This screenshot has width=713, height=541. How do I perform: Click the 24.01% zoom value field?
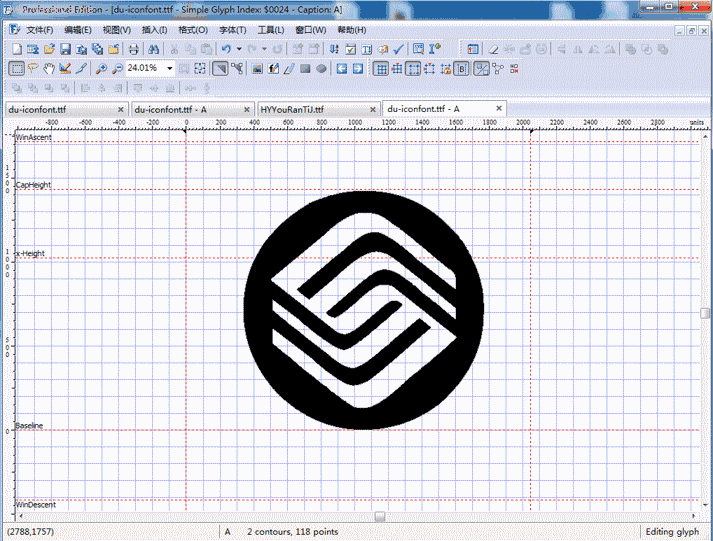point(146,68)
